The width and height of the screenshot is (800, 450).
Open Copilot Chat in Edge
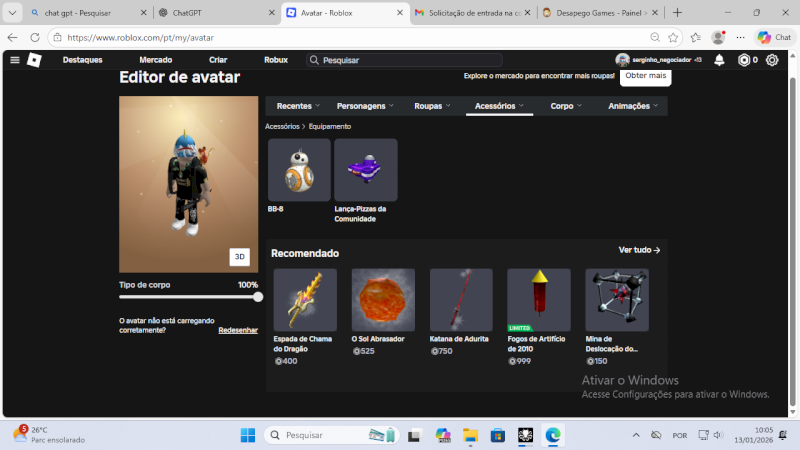coord(774,37)
